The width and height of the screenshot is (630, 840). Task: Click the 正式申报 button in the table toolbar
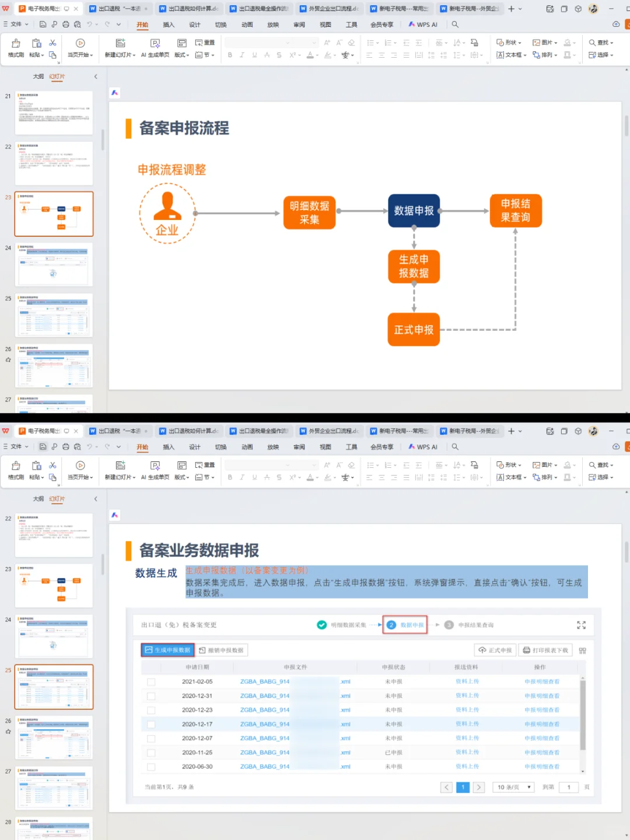494,650
